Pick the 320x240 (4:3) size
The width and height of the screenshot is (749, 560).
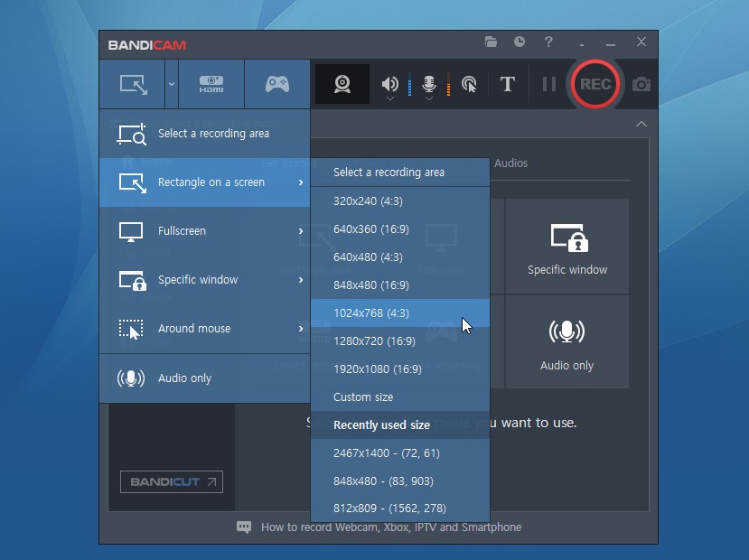pyautogui.click(x=400, y=201)
